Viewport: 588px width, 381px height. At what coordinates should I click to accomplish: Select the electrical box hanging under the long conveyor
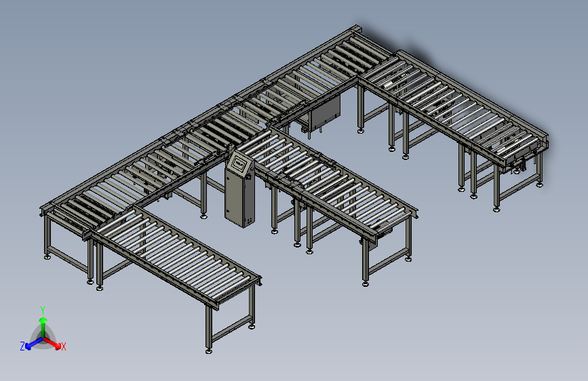click(325, 112)
